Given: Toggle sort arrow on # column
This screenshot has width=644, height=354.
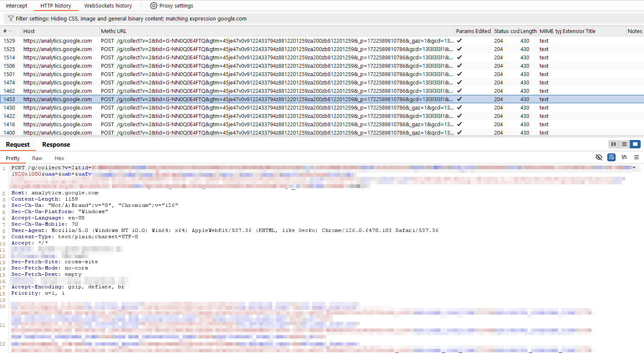Looking at the screenshot, I should [10, 31].
